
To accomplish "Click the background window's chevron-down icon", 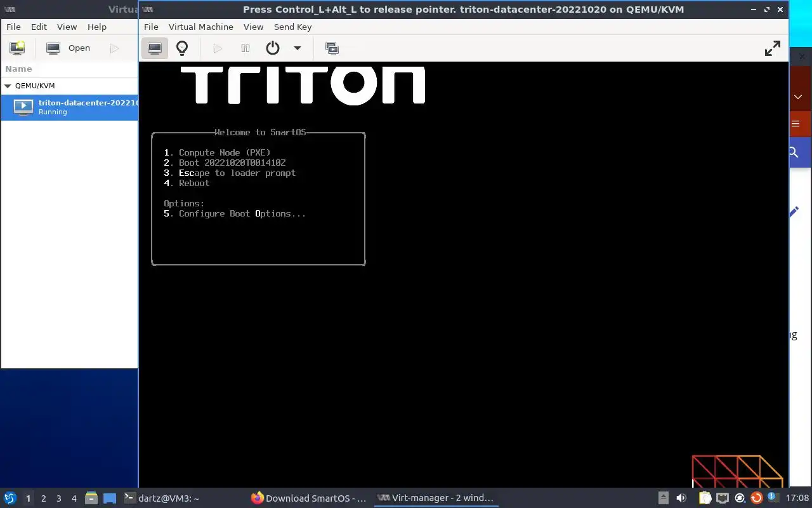I will [798, 97].
